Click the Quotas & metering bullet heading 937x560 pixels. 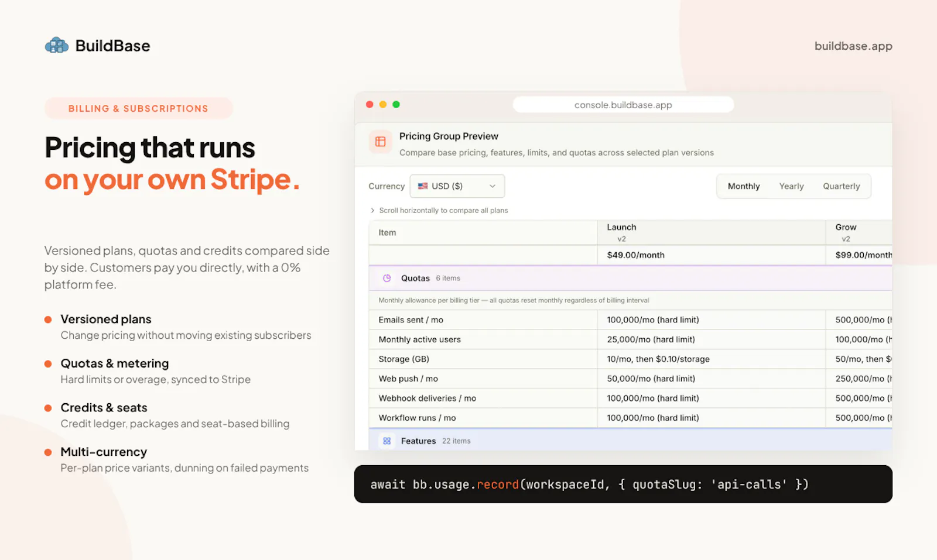[115, 363]
